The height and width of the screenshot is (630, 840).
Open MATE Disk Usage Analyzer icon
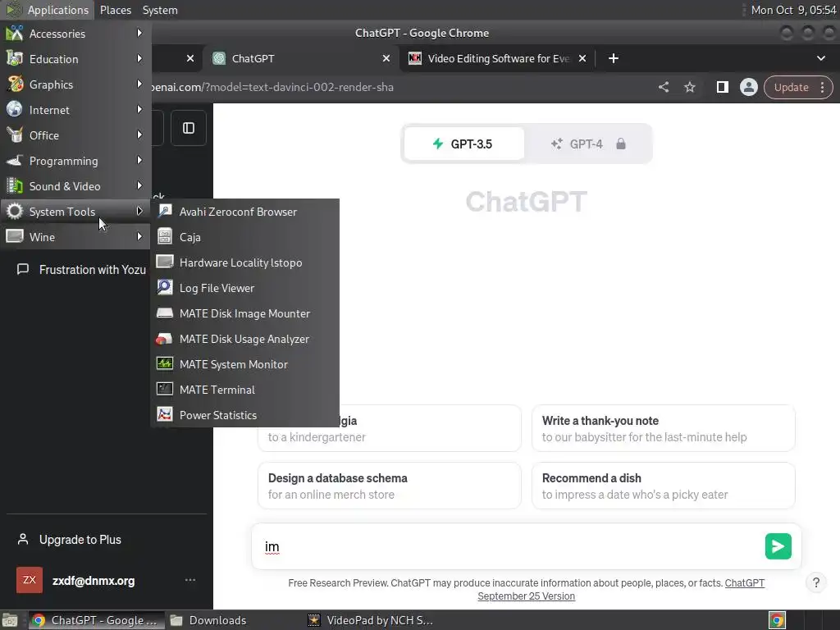click(x=164, y=339)
